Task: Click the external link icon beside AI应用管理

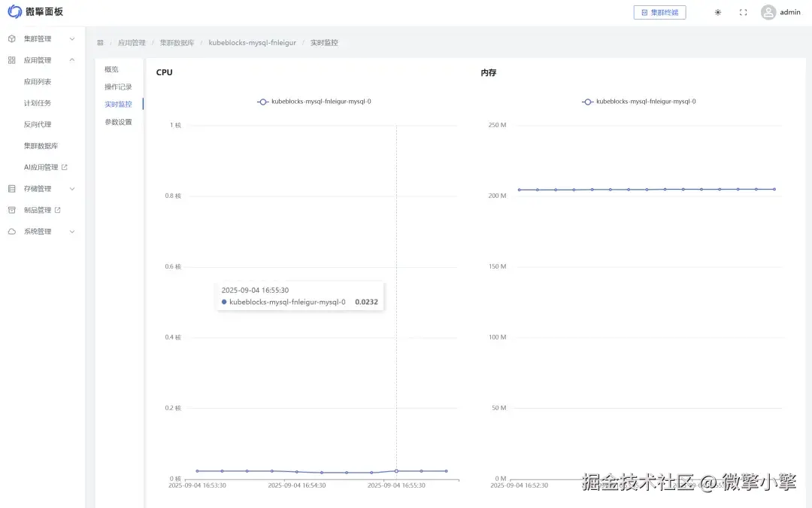Action: tap(64, 167)
